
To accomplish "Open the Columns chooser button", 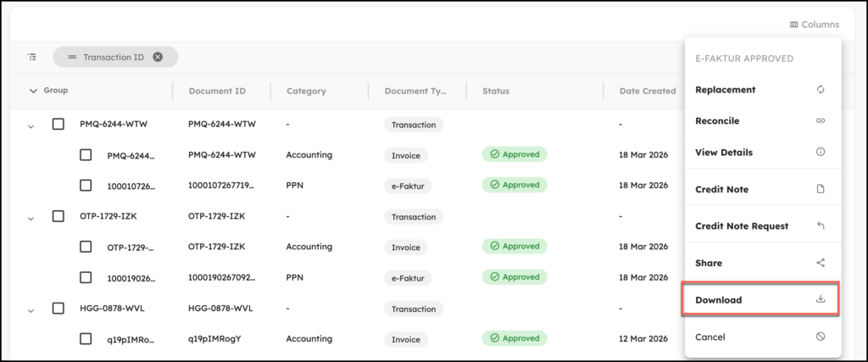I will click(814, 25).
